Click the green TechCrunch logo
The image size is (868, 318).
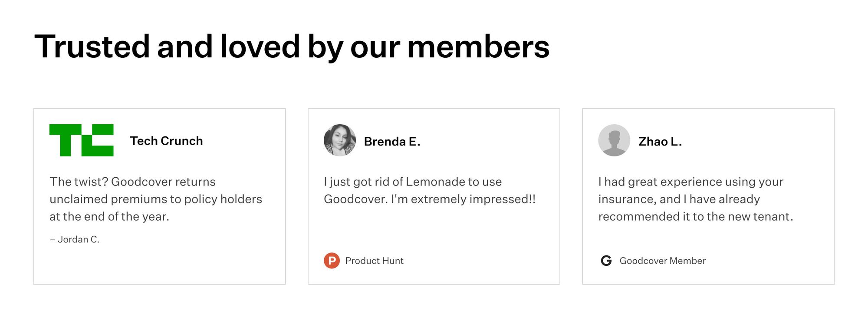pos(81,140)
